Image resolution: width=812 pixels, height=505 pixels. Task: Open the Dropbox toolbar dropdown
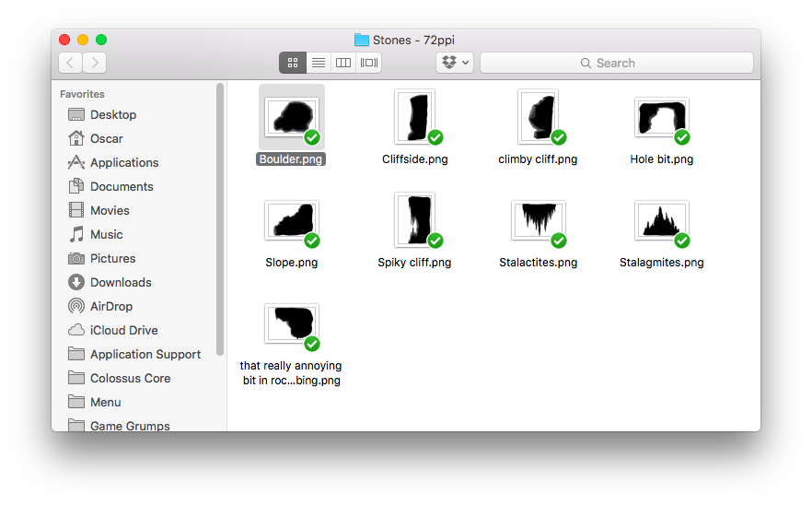(455, 63)
